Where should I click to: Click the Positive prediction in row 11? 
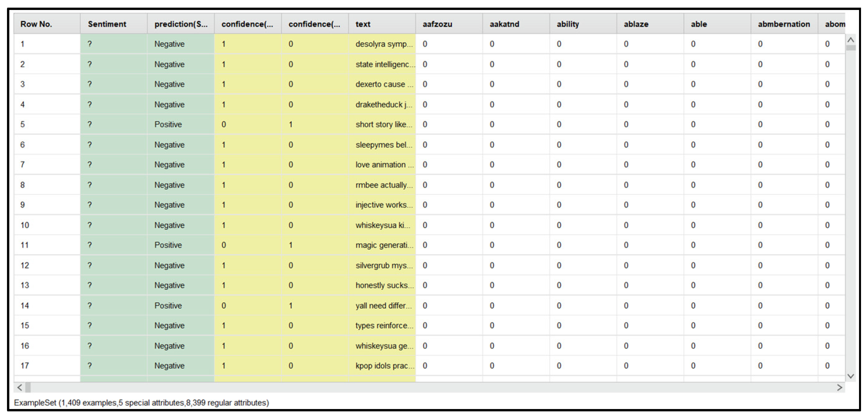coord(181,245)
